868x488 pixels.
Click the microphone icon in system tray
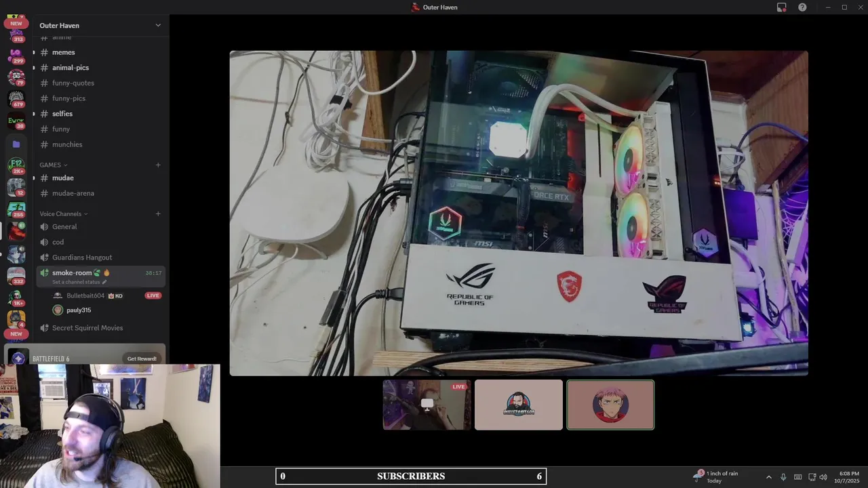pyautogui.click(x=783, y=477)
